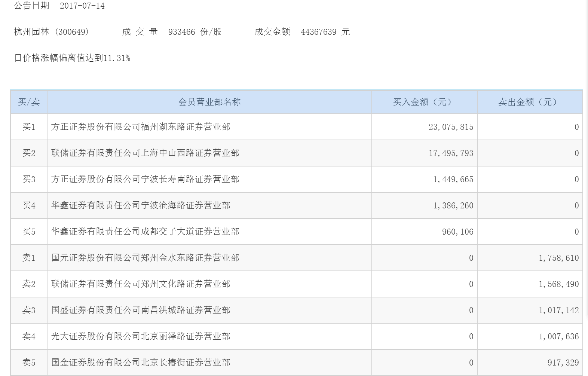Select the 买4 row label
Viewport: 588px width, 376px height.
pos(29,205)
